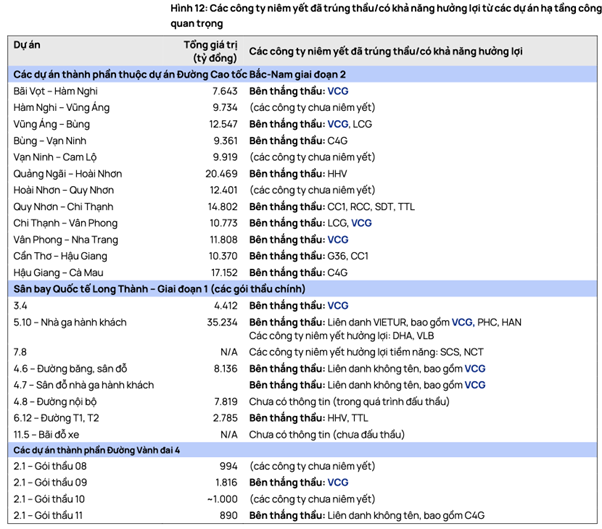Viewport: 602px width, 529px height.
Task: Click 'Bên thắng thầu: VCG, LCG' text
Action: [x=310, y=124]
